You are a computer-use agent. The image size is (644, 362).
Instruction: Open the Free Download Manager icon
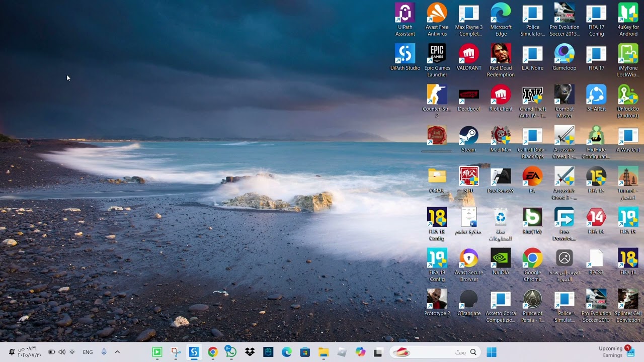point(564,225)
